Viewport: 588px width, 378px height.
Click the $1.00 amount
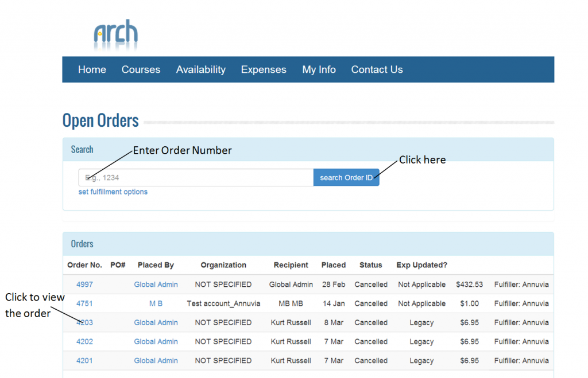(x=470, y=303)
